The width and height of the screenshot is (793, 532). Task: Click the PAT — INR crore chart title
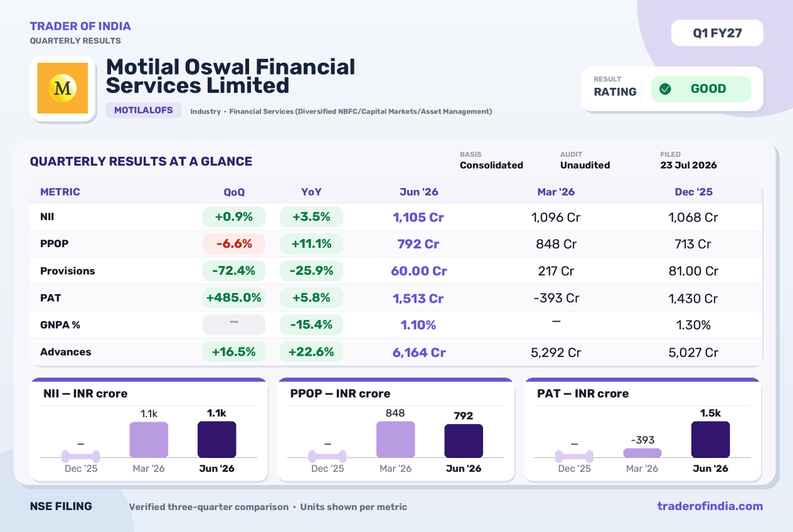click(x=583, y=393)
